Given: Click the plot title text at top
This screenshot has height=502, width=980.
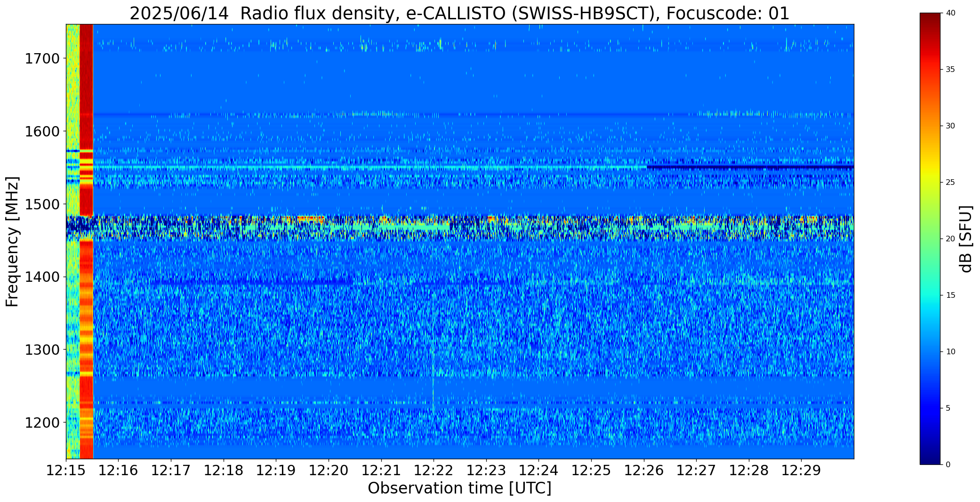Looking at the screenshot, I should point(459,13).
